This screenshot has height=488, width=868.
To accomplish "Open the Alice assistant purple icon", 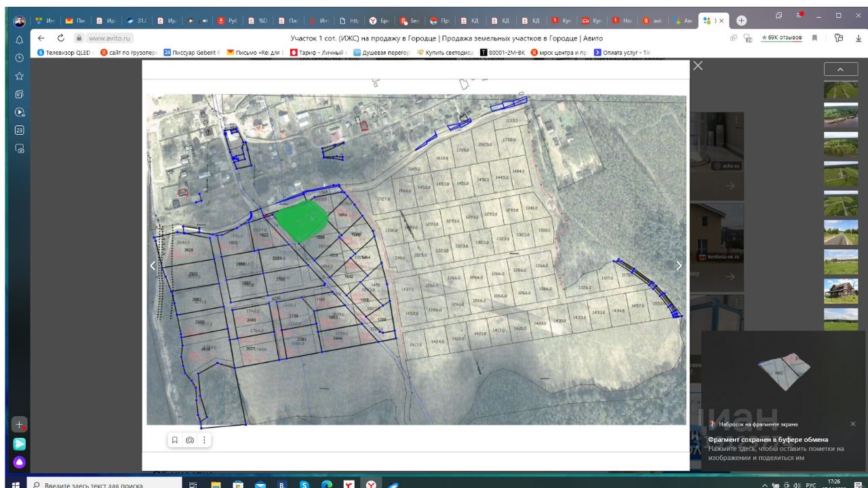I will click(20, 462).
